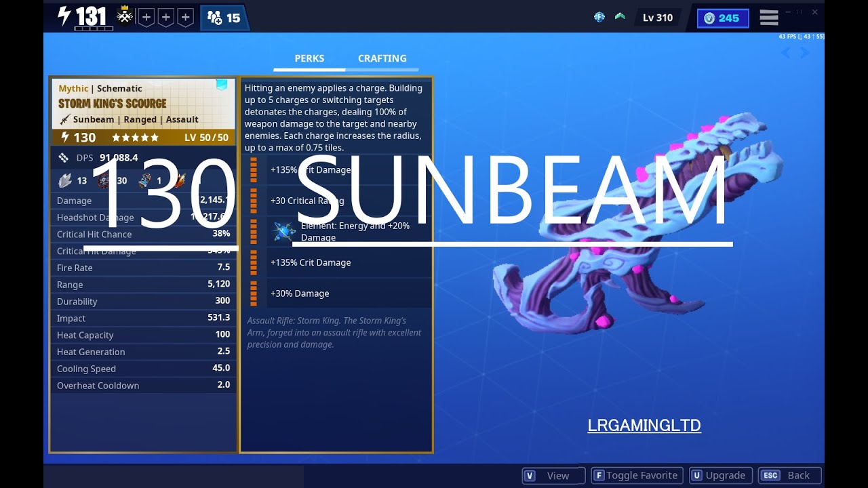Click the mechanical parts ingredient showing 1
This screenshot has width=868, height=488.
pyautogui.click(x=145, y=180)
